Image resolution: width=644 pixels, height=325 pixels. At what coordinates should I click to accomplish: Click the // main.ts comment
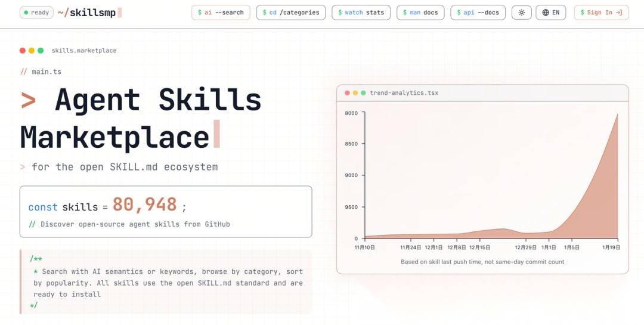click(41, 72)
